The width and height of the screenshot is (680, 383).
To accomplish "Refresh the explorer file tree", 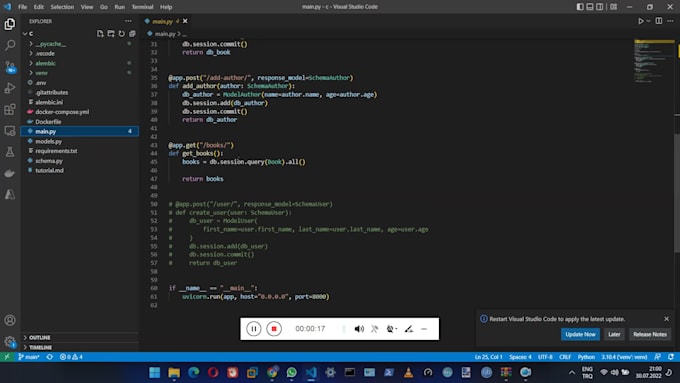I will point(122,33).
